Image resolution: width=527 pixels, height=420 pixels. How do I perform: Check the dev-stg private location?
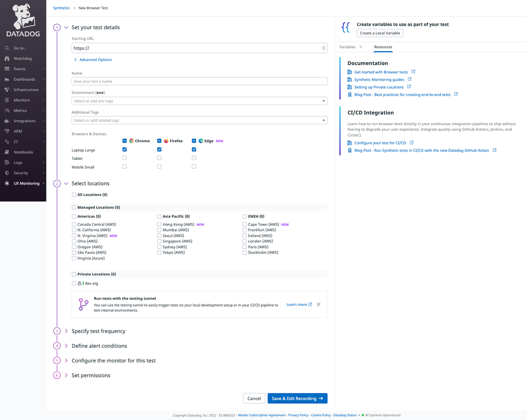click(74, 283)
